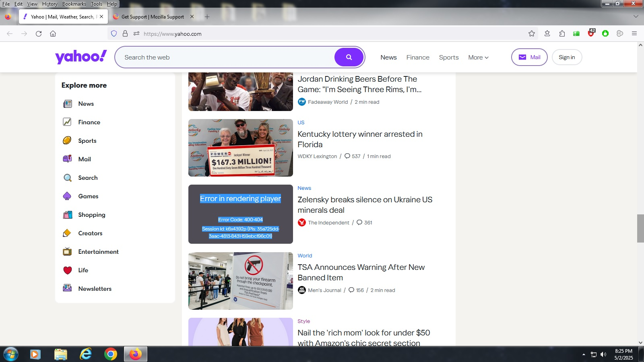Open the Tools menu

(x=97, y=4)
